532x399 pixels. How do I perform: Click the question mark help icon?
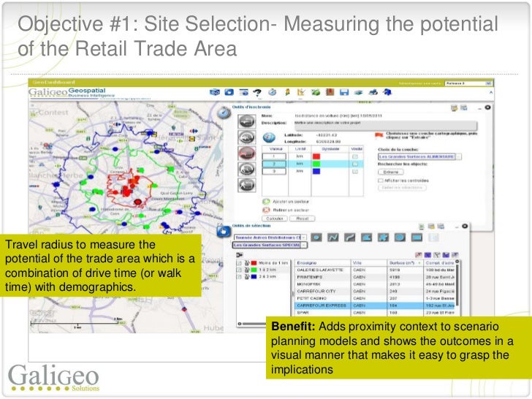[x=257, y=92]
